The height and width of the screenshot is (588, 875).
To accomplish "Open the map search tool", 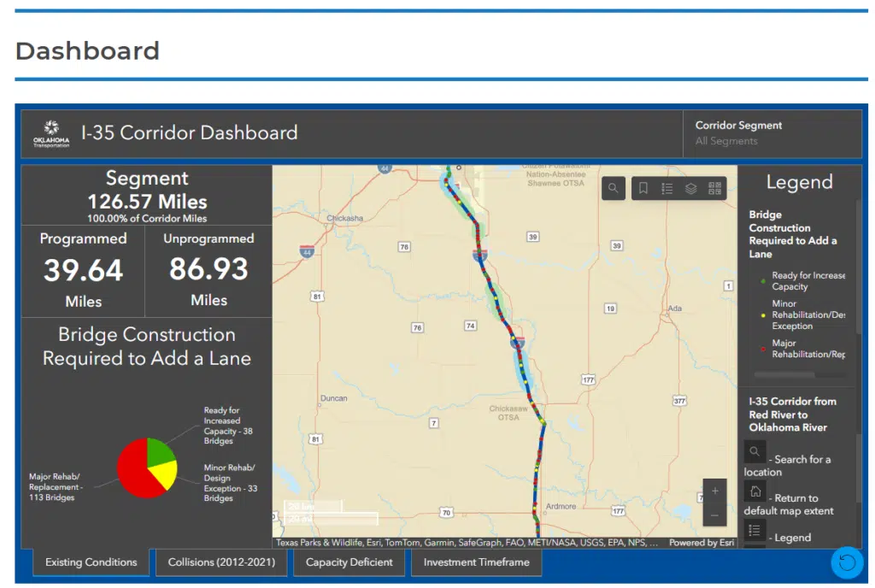I will point(613,188).
